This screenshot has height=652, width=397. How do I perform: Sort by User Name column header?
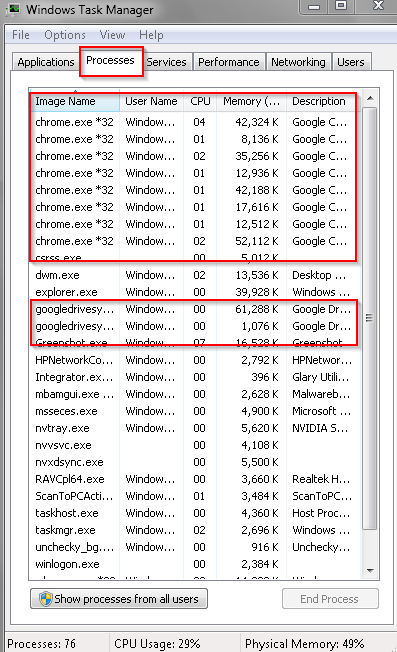pyautogui.click(x=151, y=101)
